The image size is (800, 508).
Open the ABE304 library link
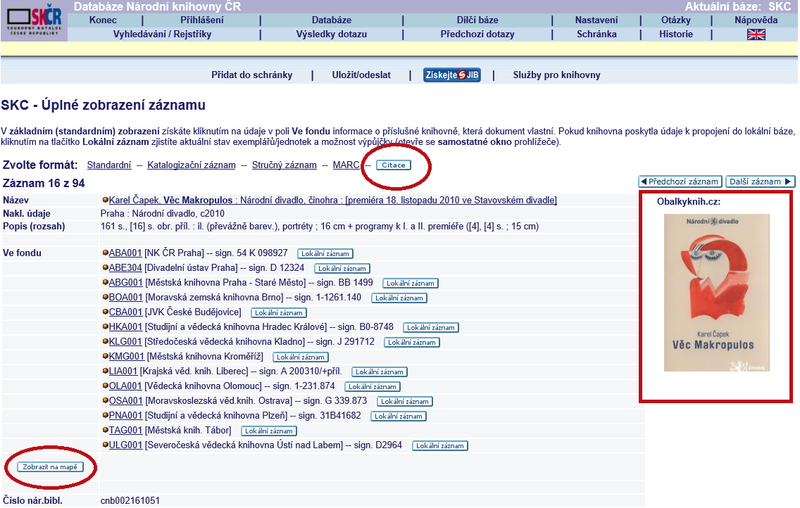[125, 268]
